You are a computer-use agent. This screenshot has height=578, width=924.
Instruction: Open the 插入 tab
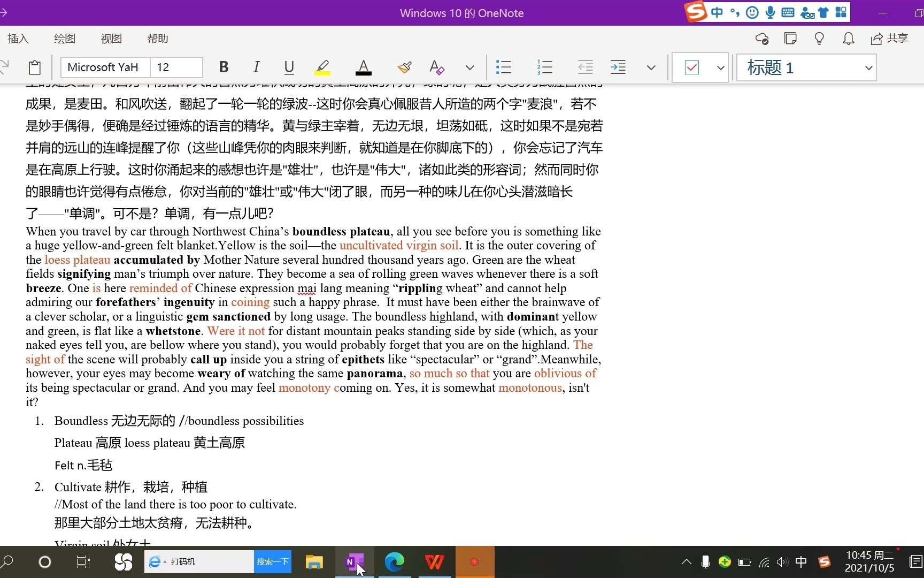pyautogui.click(x=18, y=39)
